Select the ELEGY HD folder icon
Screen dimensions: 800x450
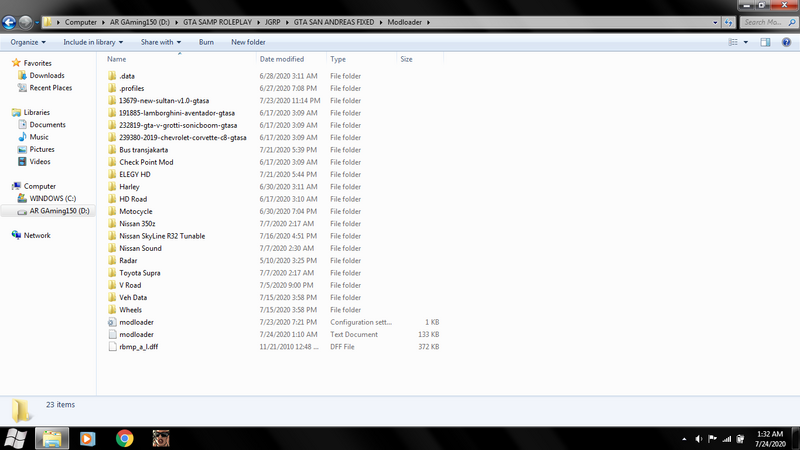(x=112, y=174)
